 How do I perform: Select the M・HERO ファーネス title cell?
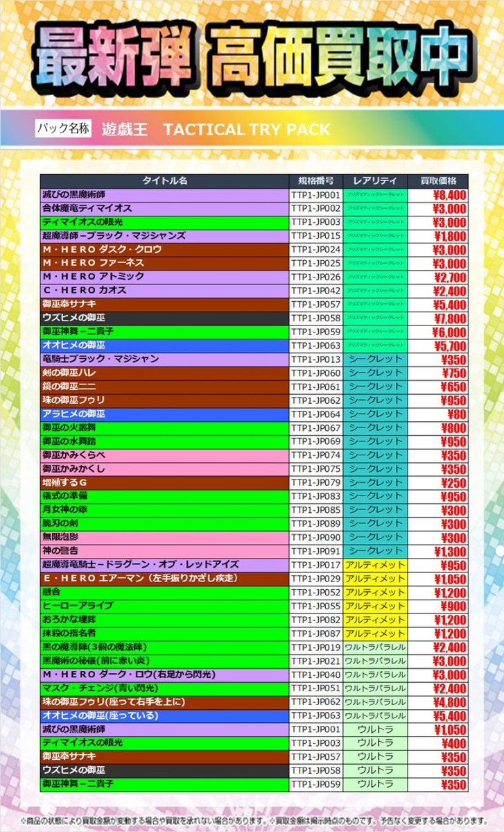click(164, 263)
